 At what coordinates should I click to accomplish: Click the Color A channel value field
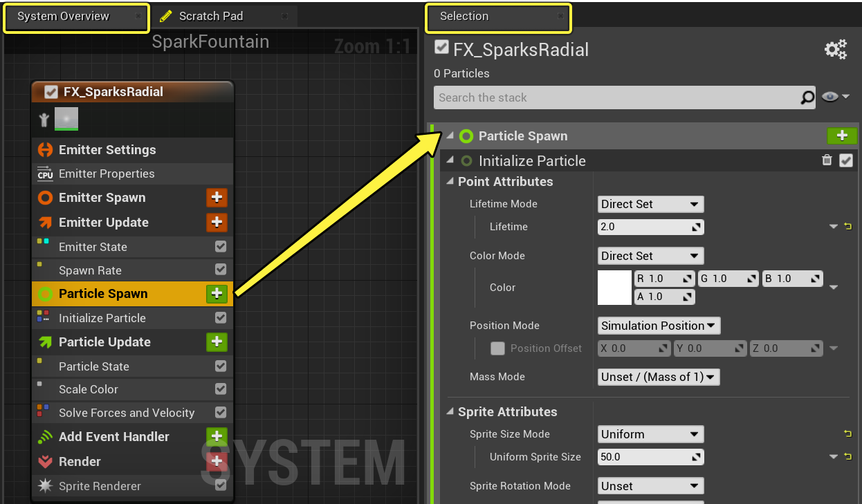[x=664, y=297]
